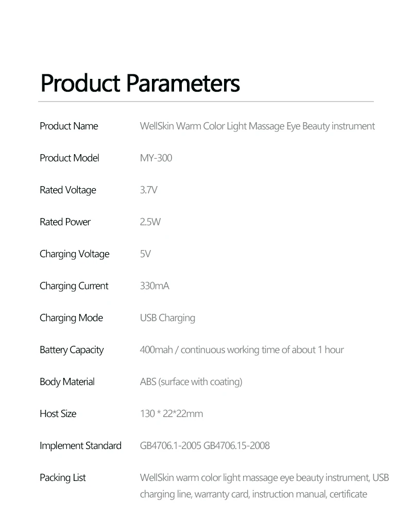Screen dimensions: 412x532
Task: Click the Host Size dimensions value
Action: tap(171, 414)
